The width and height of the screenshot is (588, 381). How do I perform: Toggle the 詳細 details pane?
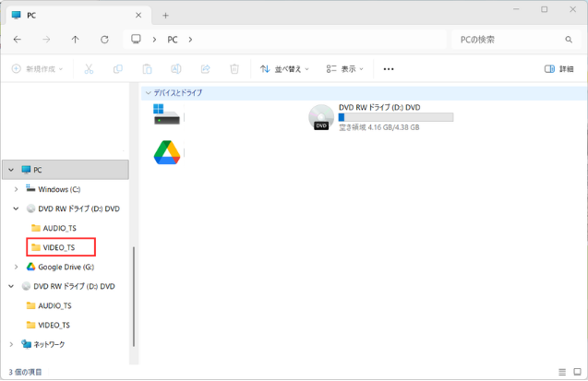(x=559, y=69)
